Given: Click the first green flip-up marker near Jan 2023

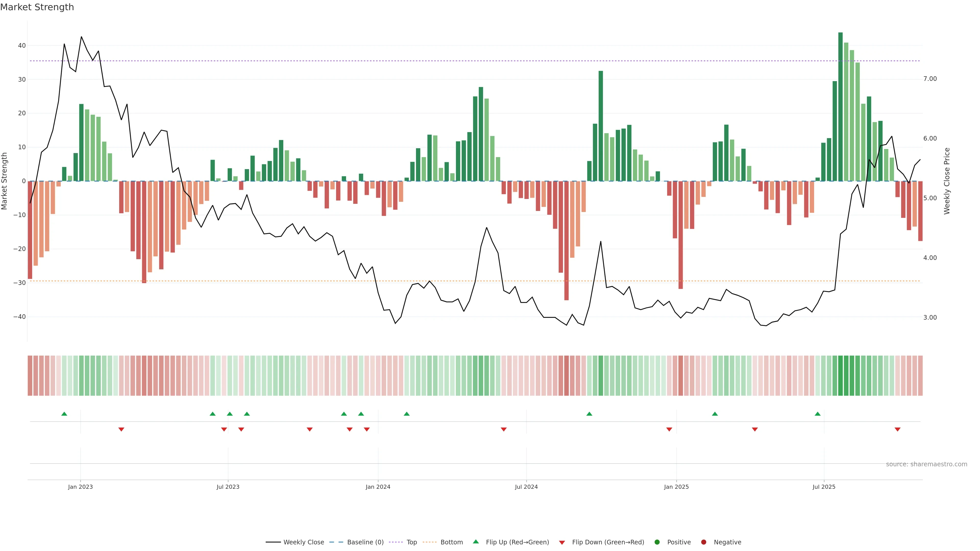Looking at the screenshot, I should point(64,414).
